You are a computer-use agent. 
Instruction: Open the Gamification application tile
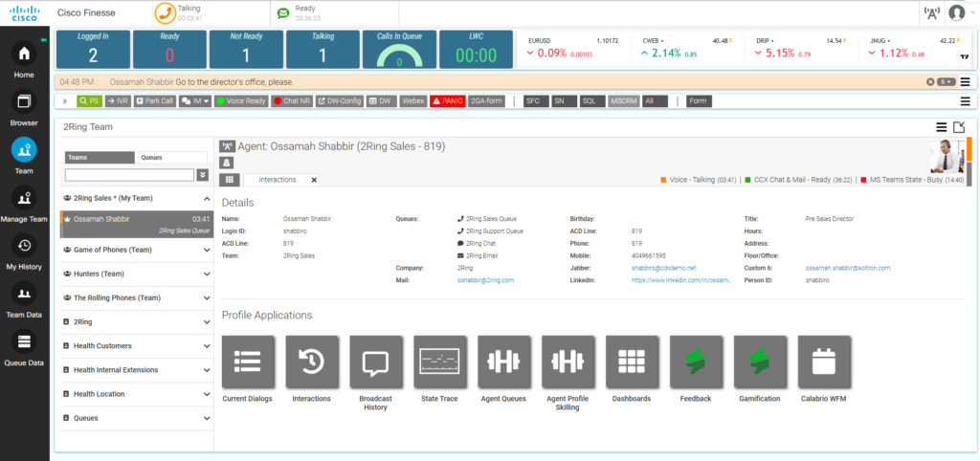[x=759, y=362]
